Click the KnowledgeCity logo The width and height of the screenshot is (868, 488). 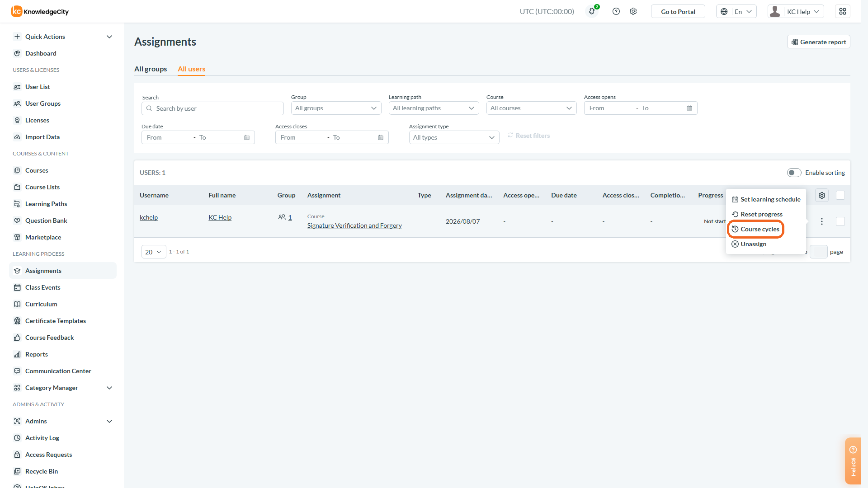[x=40, y=11]
